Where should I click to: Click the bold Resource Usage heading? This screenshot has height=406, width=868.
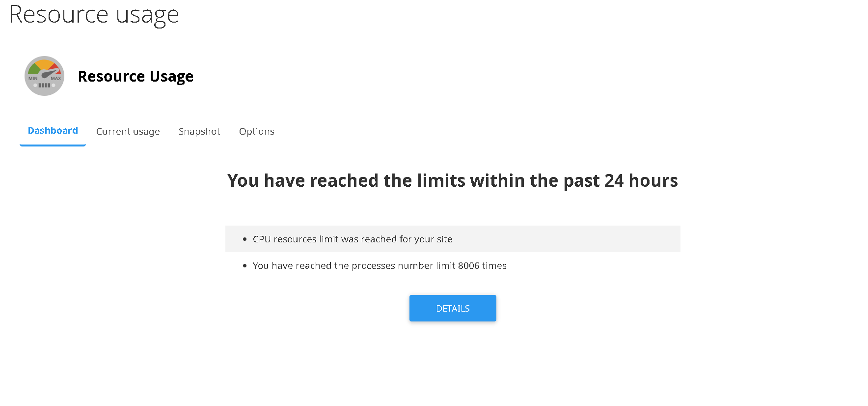[x=136, y=76]
